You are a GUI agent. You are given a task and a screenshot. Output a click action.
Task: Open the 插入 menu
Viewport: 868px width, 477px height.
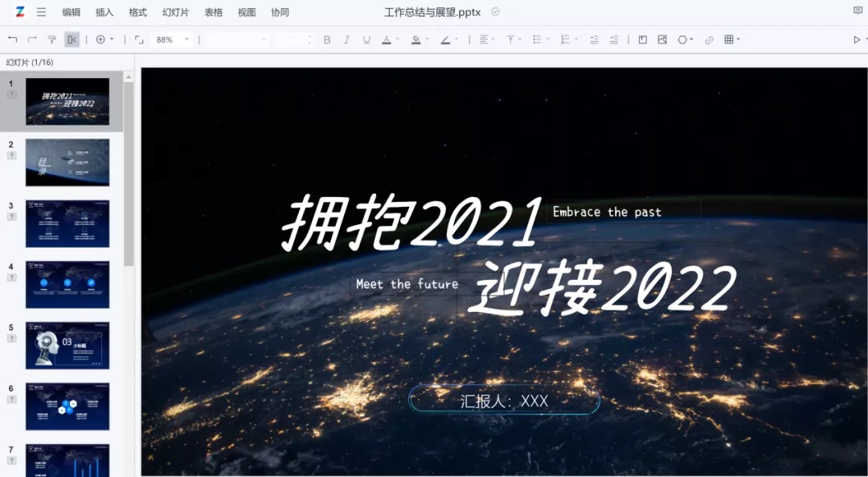[x=104, y=12]
